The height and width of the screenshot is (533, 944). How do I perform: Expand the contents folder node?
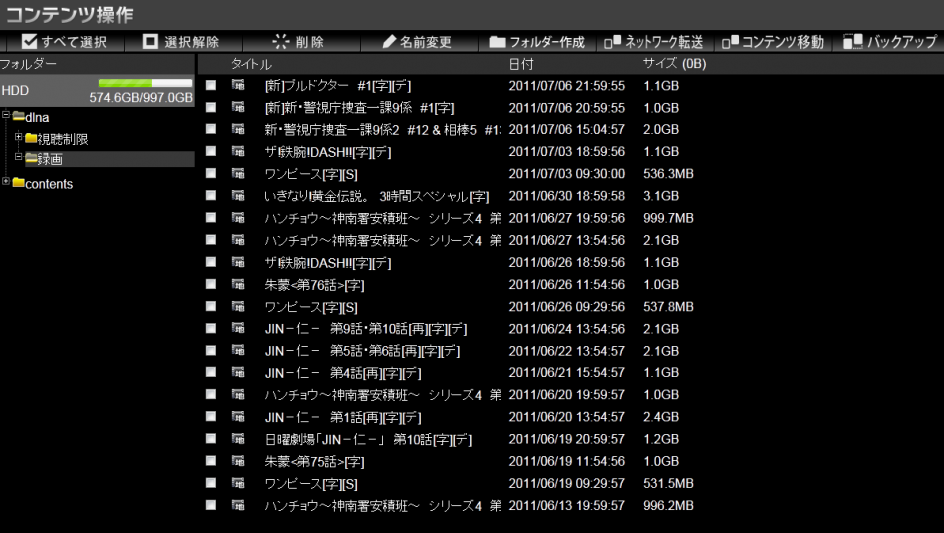click(x=6, y=183)
